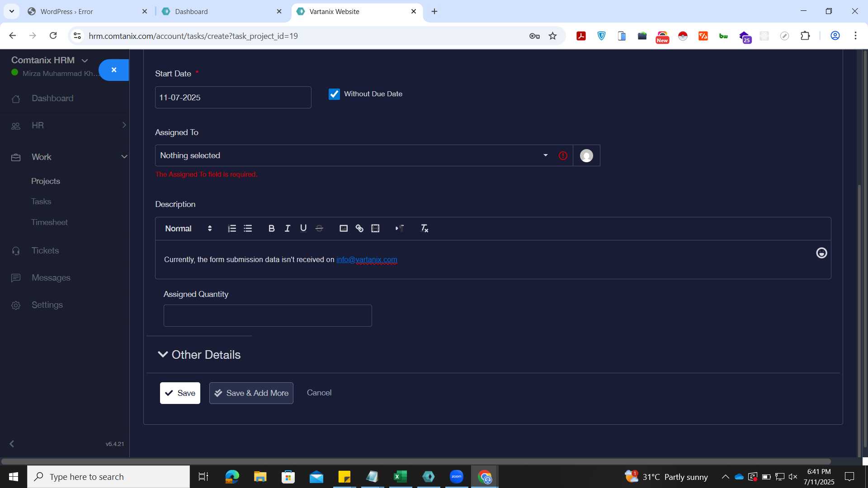Reload the current page
This screenshot has width=868, height=488.
53,36
